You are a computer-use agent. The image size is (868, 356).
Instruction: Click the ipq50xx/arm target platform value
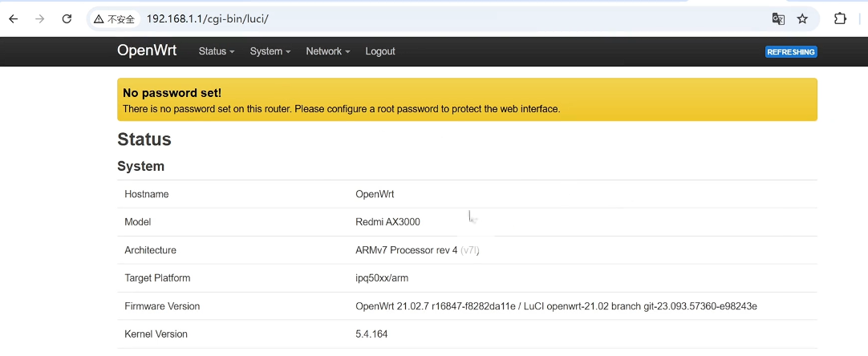pyautogui.click(x=382, y=278)
